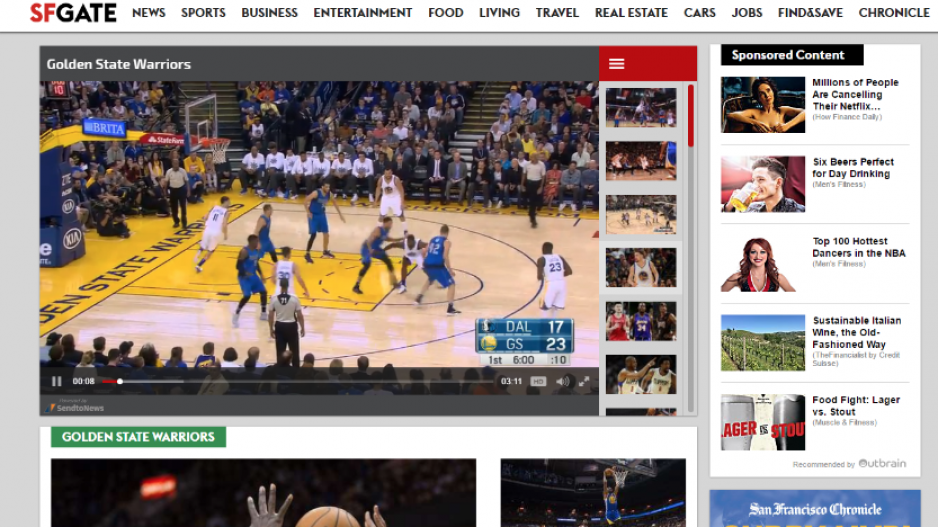Open the red hamburger playlist menu
Screen dimensions: 938x527
[617, 63]
